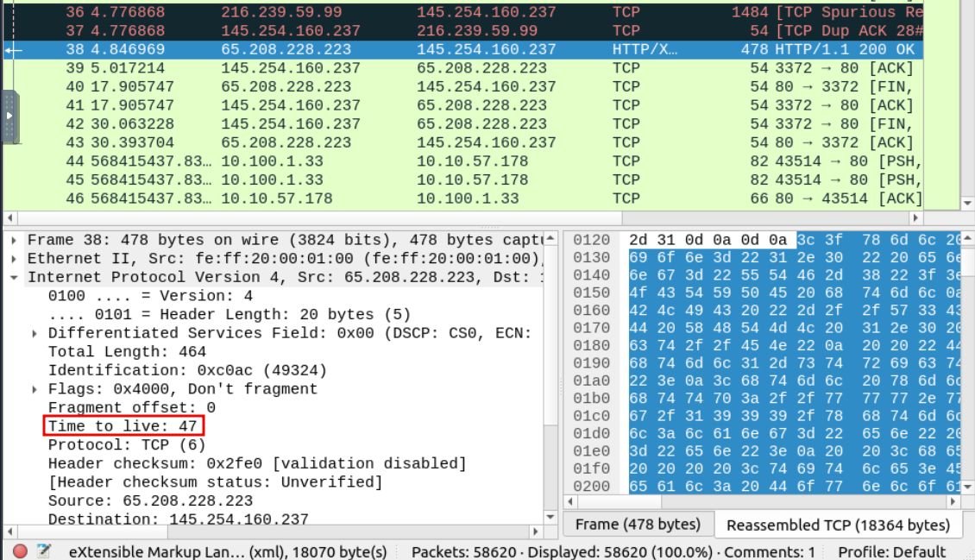Expand the Frame 38 tree node
This screenshot has height=560, width=975.
pos(15,240)
